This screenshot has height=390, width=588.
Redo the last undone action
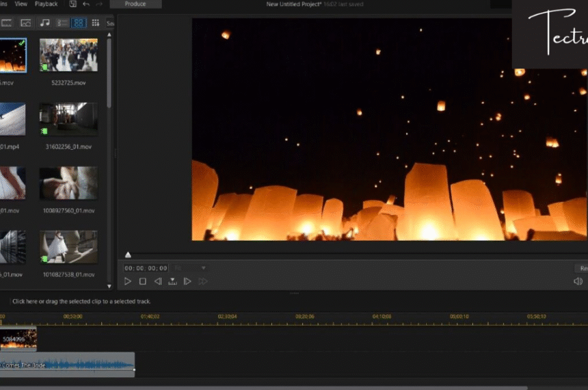click(x=99, y=3)
